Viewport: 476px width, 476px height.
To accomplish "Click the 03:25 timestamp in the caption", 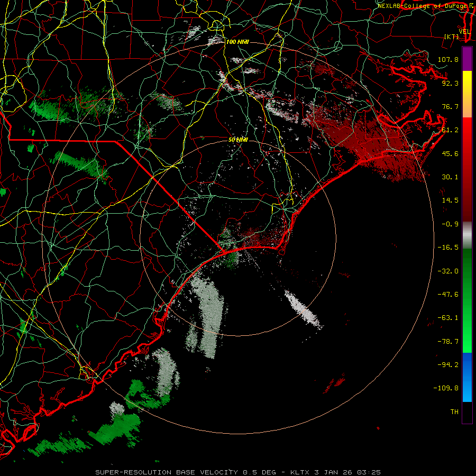I will click(x=369, y=472).
